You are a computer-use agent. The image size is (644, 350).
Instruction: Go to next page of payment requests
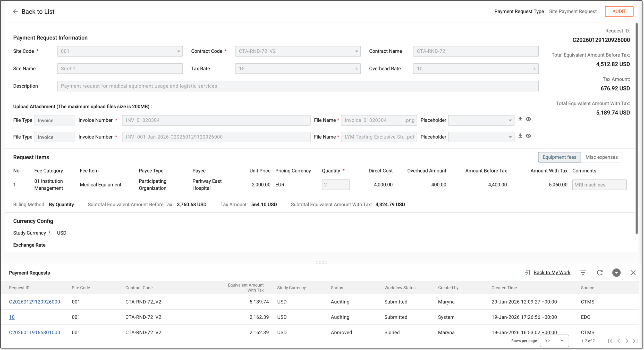tap(627, 341)
